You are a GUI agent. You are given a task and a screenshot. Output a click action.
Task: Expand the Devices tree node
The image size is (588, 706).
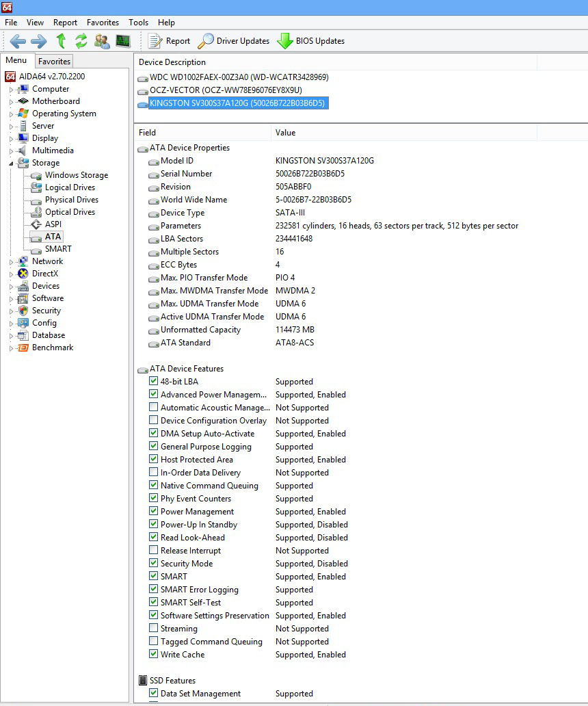click(x=11, y=287)
